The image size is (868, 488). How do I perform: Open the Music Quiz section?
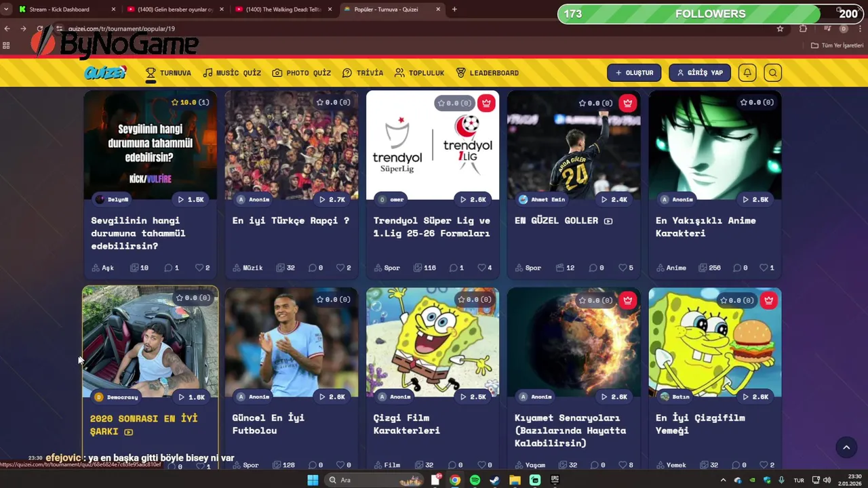coord(232,73)
